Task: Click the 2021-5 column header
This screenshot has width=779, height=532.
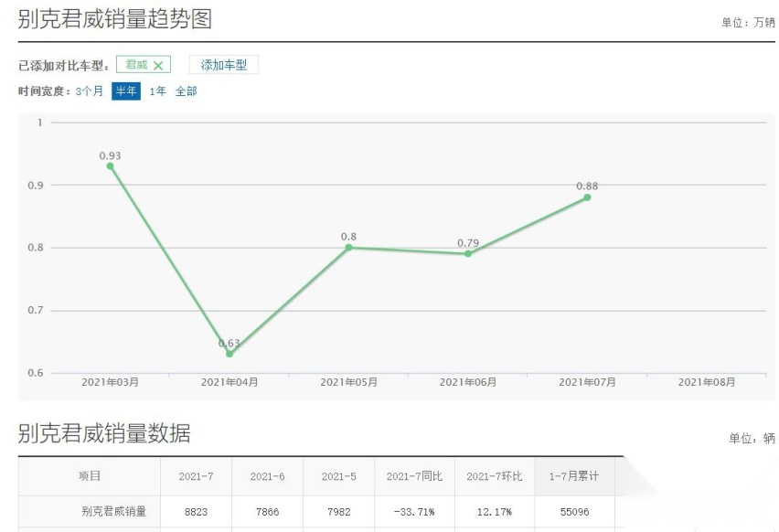Action: coord(339,476)
